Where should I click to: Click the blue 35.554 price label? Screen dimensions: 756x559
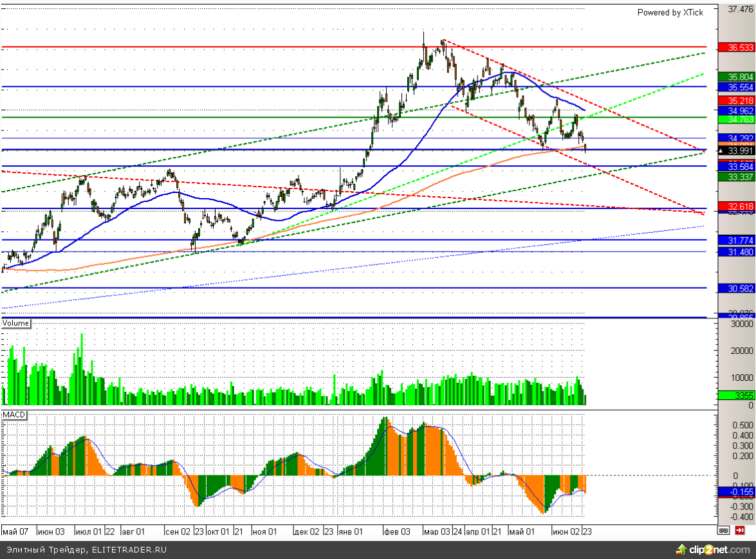[736, 87]
